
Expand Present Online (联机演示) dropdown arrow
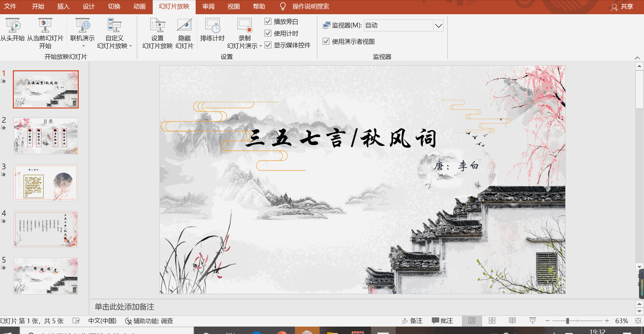click(x=83, y=46)
